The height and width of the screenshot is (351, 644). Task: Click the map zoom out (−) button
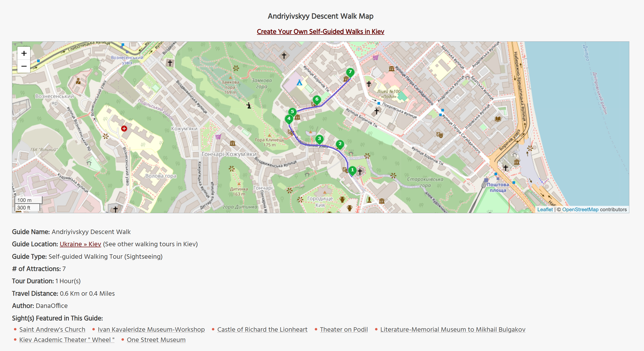(24, 66)
